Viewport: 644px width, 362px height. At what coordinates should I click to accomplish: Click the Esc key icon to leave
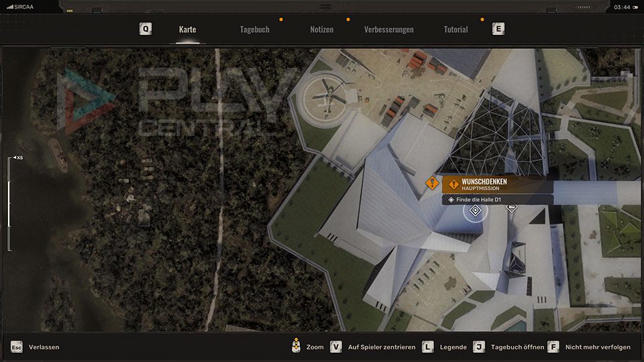17,347
